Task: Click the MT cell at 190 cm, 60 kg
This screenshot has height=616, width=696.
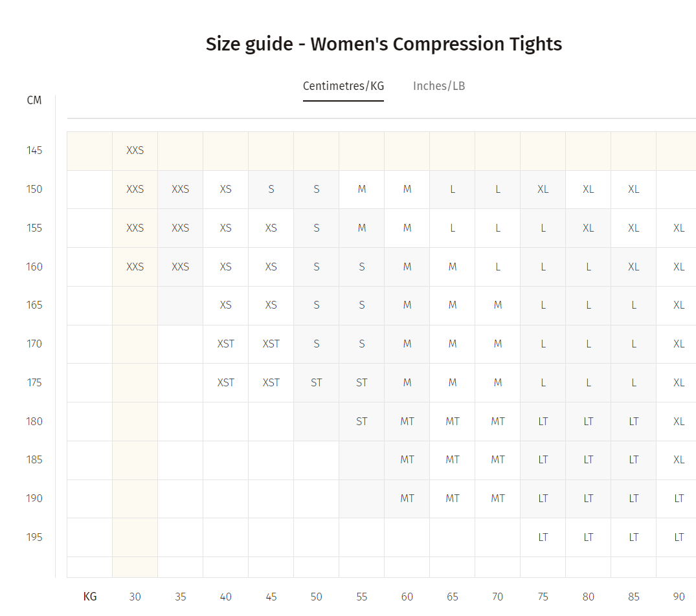Action: pos(407,498)
